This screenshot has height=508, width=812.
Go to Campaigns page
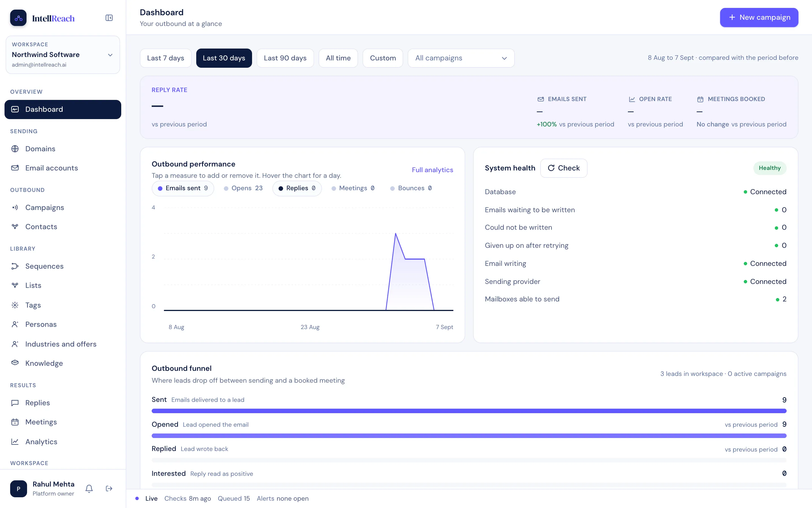point(63,207)
